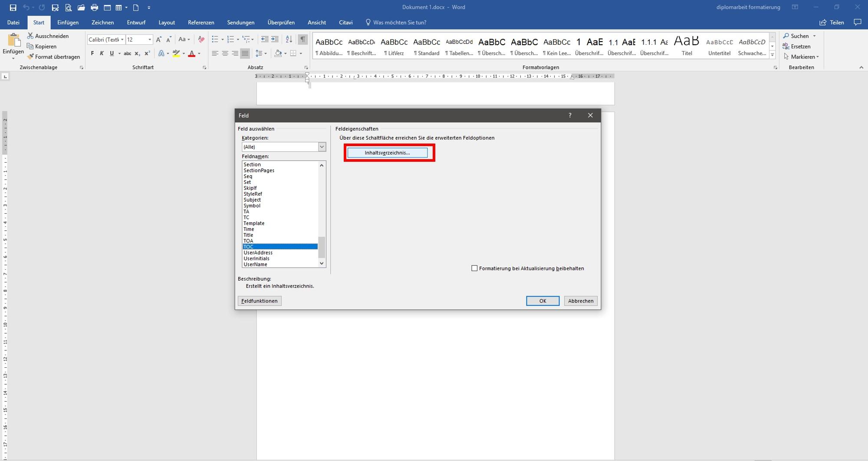Toggle paragraph marks display (¶) icon
Image resolution: width=868 pixels, height=461 pixels.
[303, 39]
